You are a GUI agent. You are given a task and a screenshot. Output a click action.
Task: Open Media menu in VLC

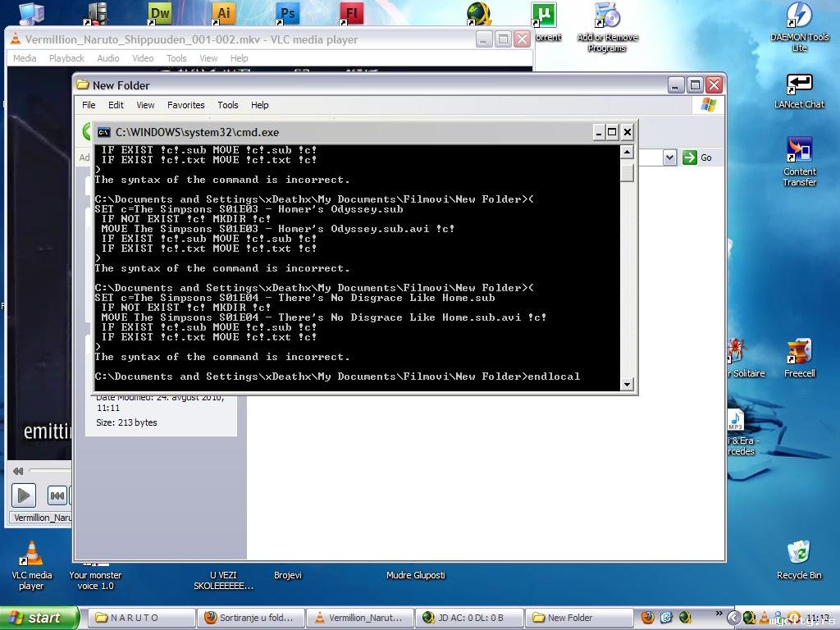(25, 58)
